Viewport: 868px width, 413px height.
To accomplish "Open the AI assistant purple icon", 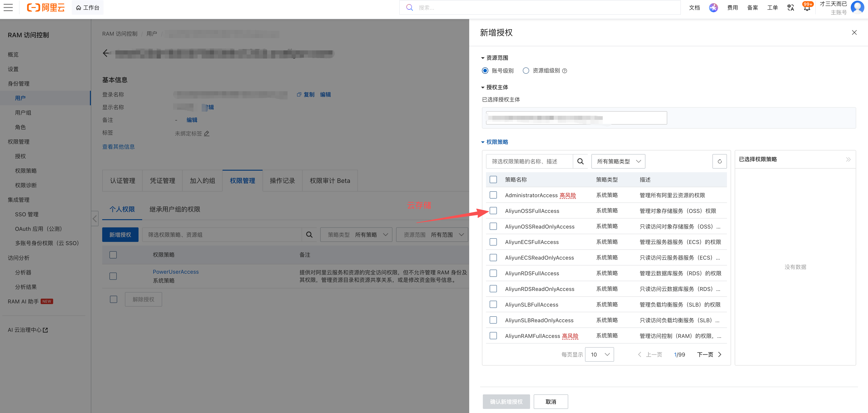I will pyautogui.click(x=713, y=7).
